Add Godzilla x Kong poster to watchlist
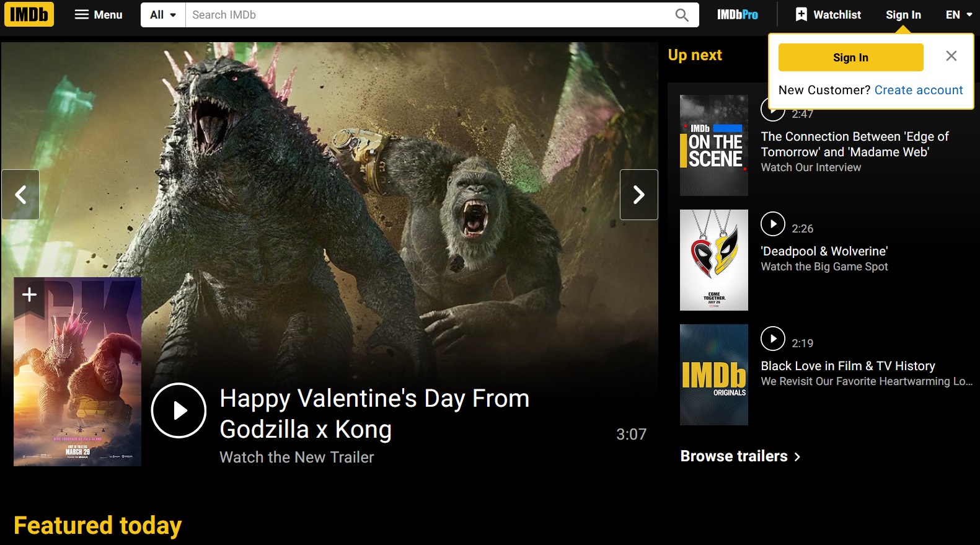This screenshot has width=980, height=545. coord(29,295)
